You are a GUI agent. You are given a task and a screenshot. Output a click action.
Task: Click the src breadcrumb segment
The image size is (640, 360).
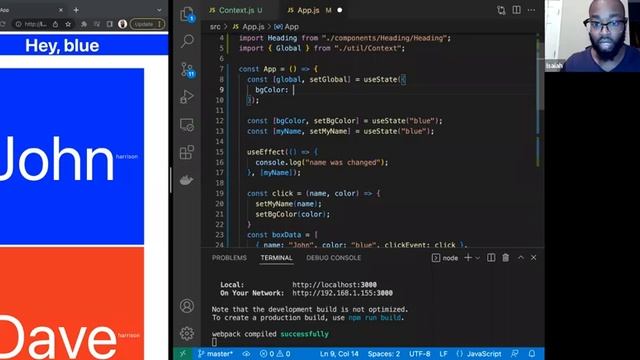coord(215,27)
